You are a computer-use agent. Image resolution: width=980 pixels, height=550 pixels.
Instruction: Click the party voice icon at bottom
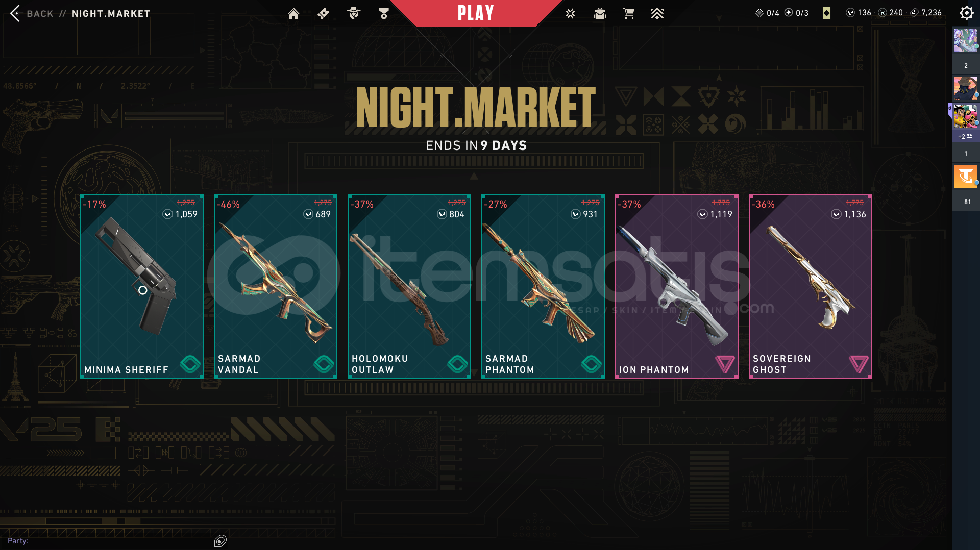220,541
